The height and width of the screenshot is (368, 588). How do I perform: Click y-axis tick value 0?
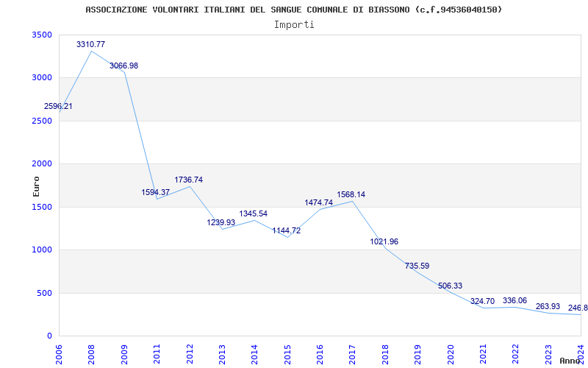tap(50, 336)
